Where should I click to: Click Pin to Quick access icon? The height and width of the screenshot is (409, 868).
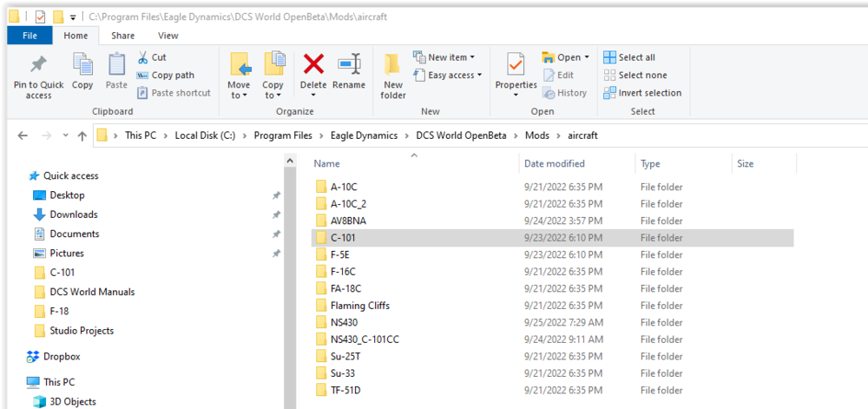pos(38,65)
